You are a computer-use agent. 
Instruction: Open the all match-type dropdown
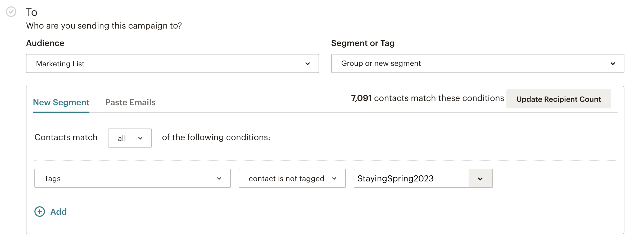(x=130, y=138)
